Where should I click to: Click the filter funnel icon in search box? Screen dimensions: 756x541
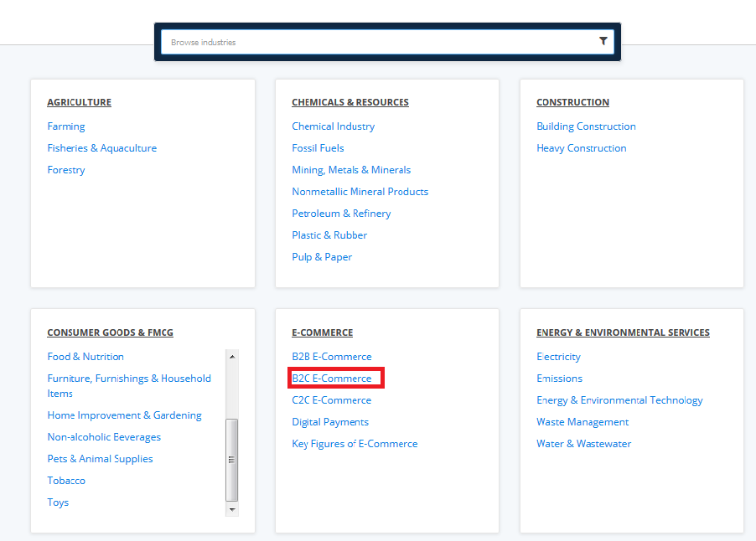pos(603,41)
